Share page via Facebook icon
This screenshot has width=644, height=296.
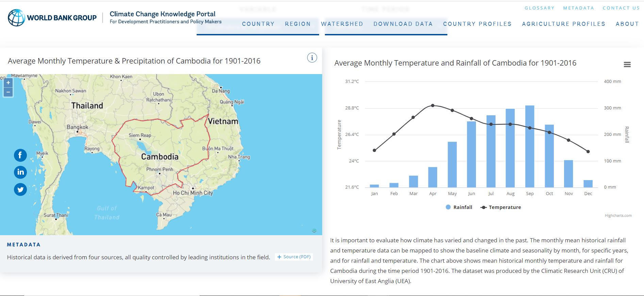click(20, 155)
